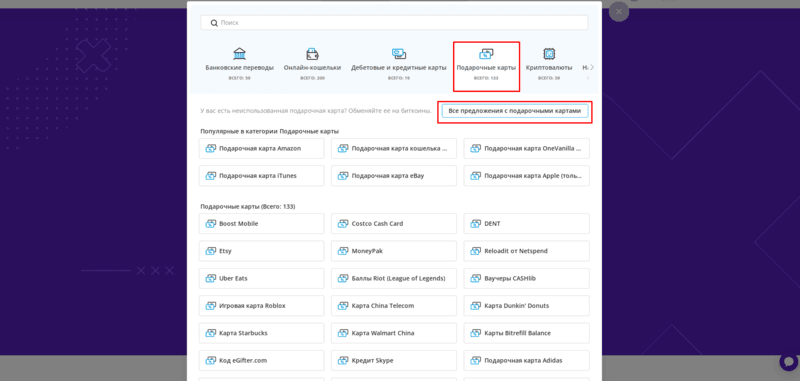Click the online wallet icon
Image resolution: width=800 pixels, height=381 pixels.
(312, 54)
